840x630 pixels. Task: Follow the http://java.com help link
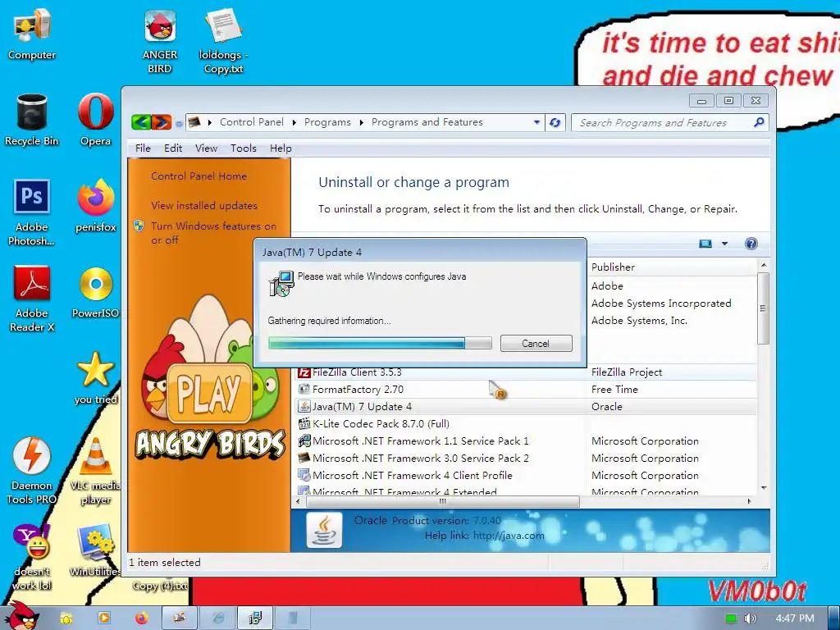pos(509,535)
